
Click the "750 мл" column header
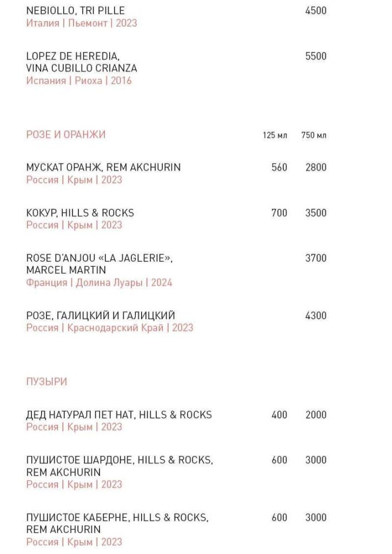(x=314, y=135)
